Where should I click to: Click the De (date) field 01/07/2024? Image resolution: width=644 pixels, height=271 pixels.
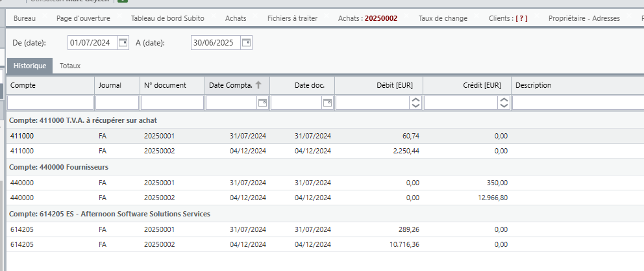click(93, 43)
